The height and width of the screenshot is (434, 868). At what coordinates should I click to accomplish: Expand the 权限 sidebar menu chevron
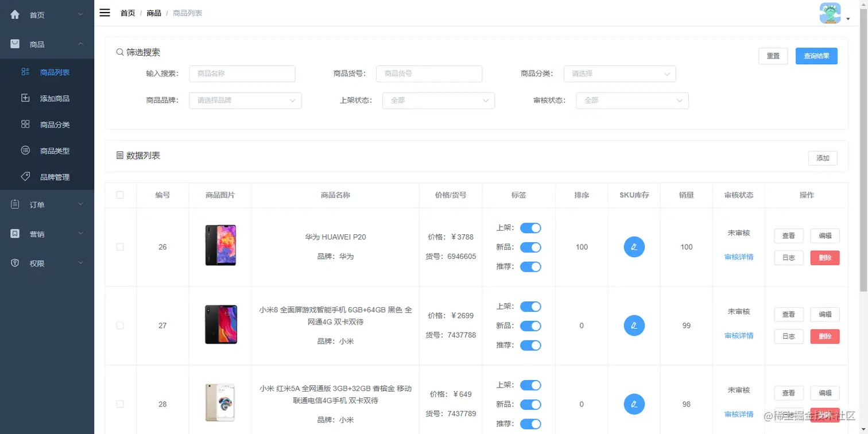pos(81,263)
